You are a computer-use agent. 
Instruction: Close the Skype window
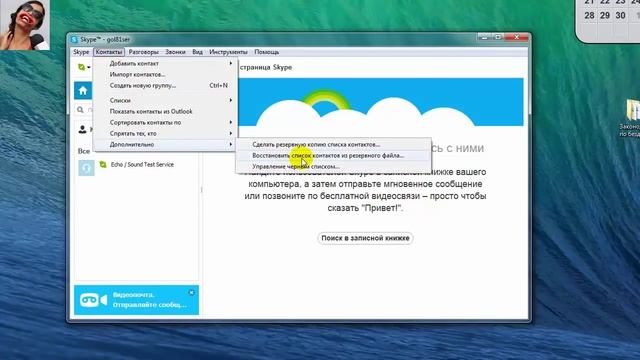517,37
